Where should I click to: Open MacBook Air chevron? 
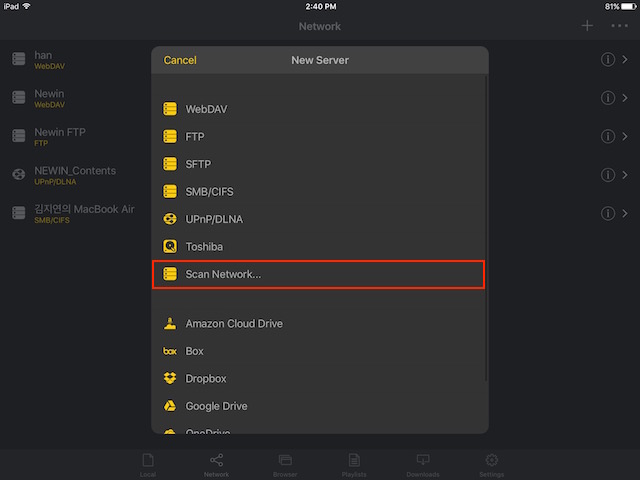click(x=625, y=213)
